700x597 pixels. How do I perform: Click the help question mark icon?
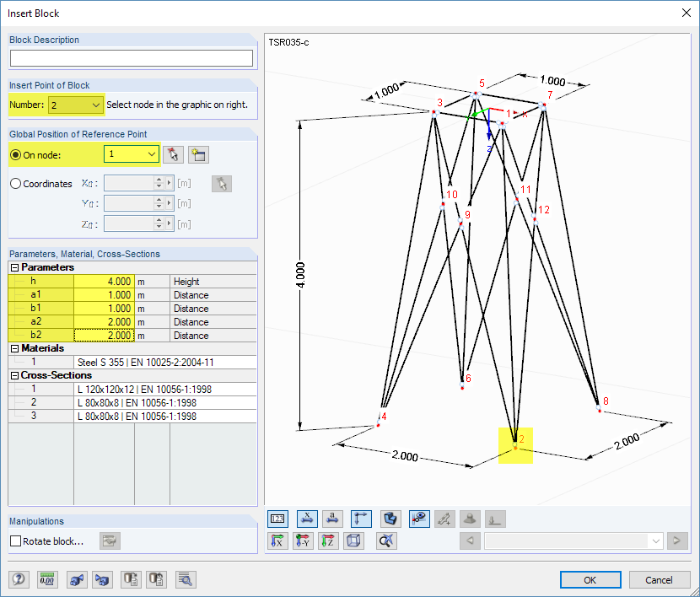18,579
